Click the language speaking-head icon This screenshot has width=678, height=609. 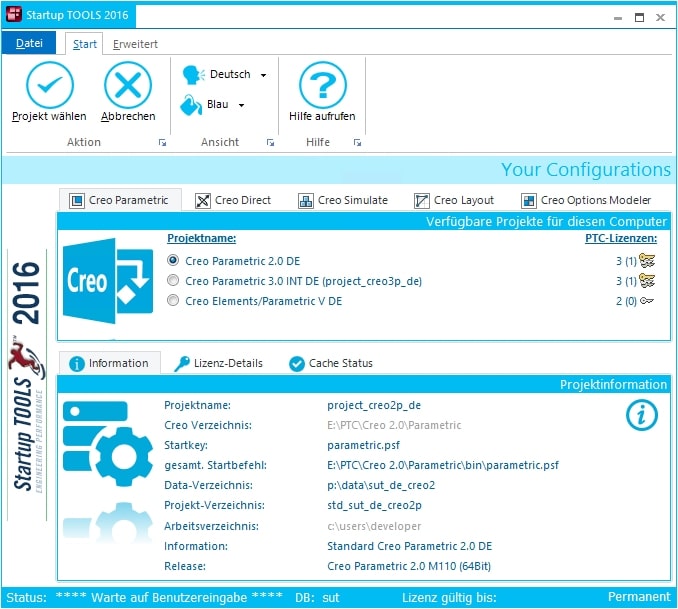point(193,75)
